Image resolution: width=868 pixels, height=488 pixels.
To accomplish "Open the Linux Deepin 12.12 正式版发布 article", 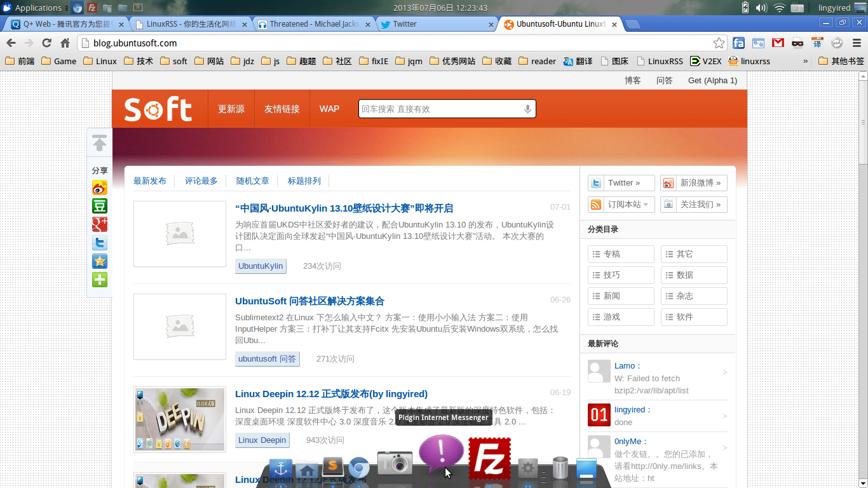I will tap(331, 394).
